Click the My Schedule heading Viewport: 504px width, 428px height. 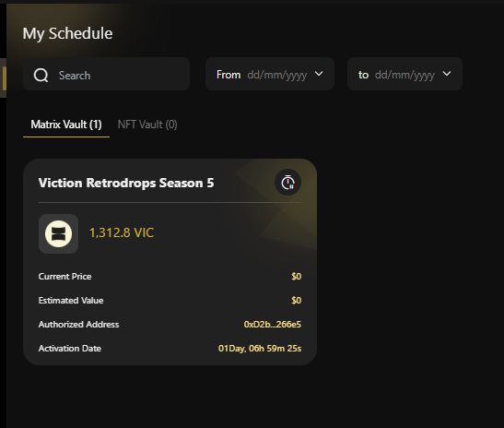click(x=68, y=33)
